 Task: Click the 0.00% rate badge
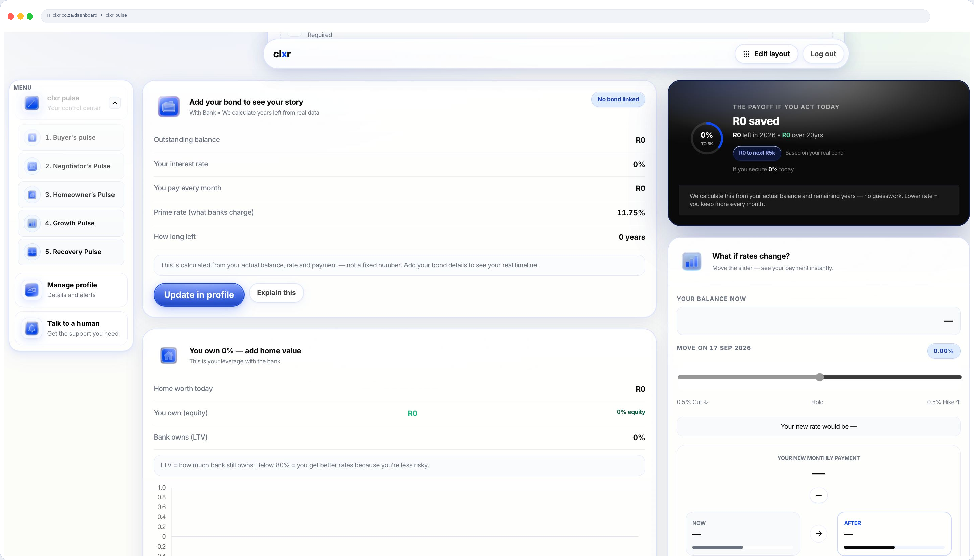point(943,351)
